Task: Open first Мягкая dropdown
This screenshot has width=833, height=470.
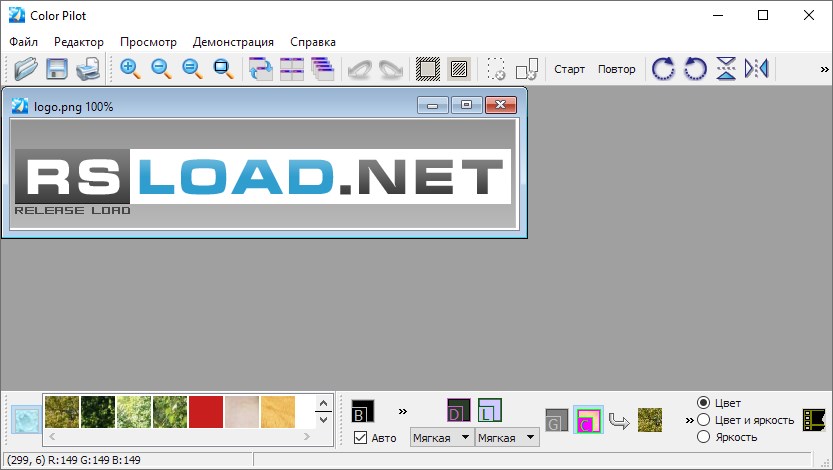Action: point(442,438)
